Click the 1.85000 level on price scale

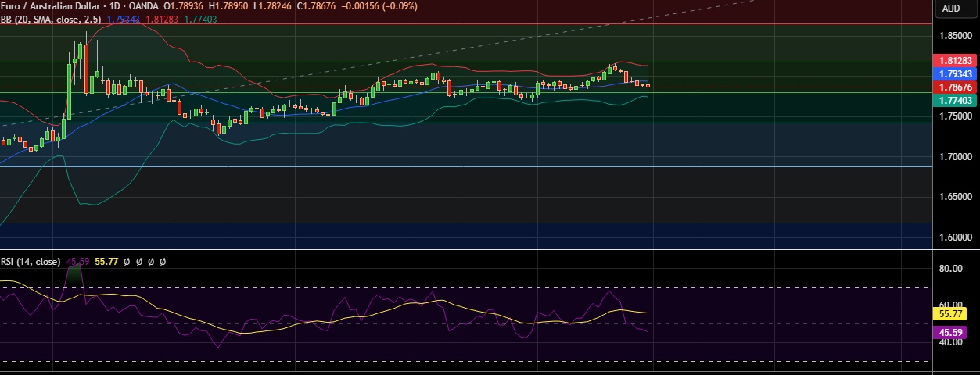[x=955, y=36]
